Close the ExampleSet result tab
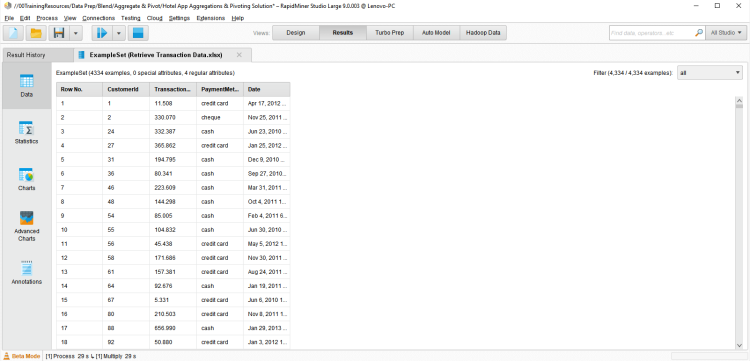750x361 pixels. click(x=239, y=55)
